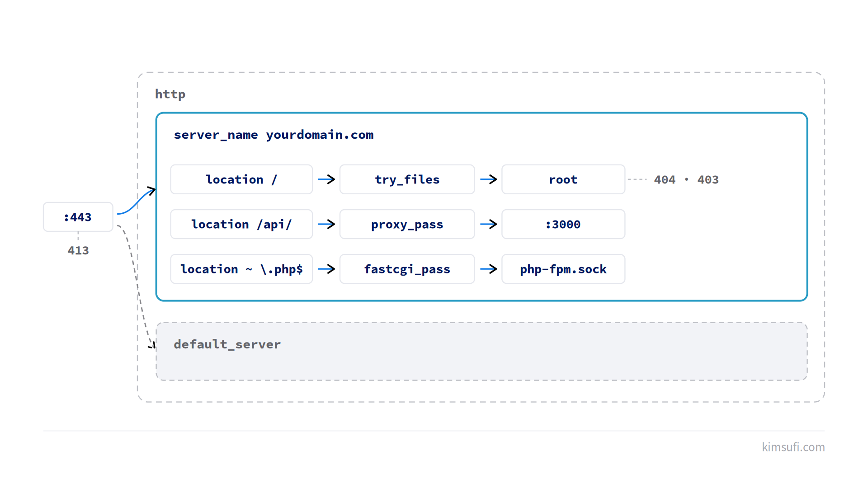The width and height of the screenshot is (868, 488).
Task: Click the kimsufi.com footer text
Action: coord(793,447)
